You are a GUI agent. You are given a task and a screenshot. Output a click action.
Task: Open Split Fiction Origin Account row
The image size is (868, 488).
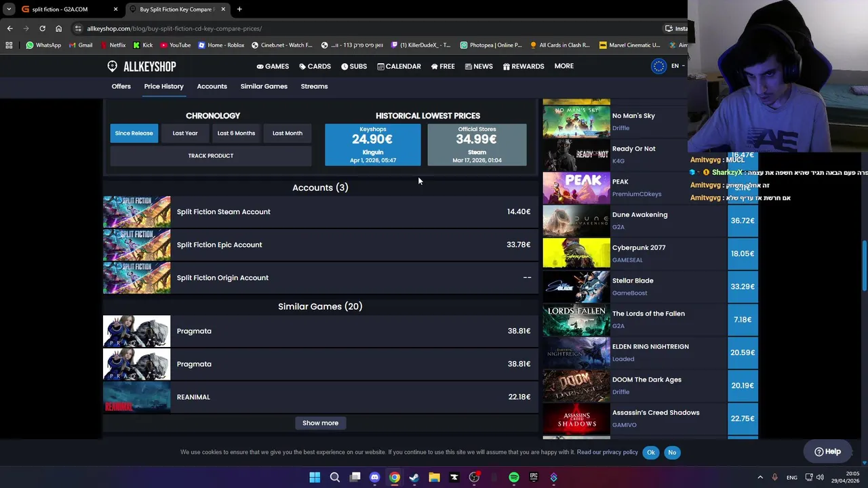click(x=320, y=278)
